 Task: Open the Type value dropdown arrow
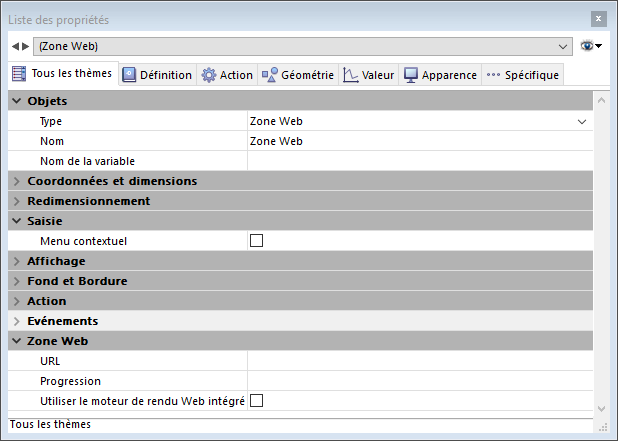582,121
